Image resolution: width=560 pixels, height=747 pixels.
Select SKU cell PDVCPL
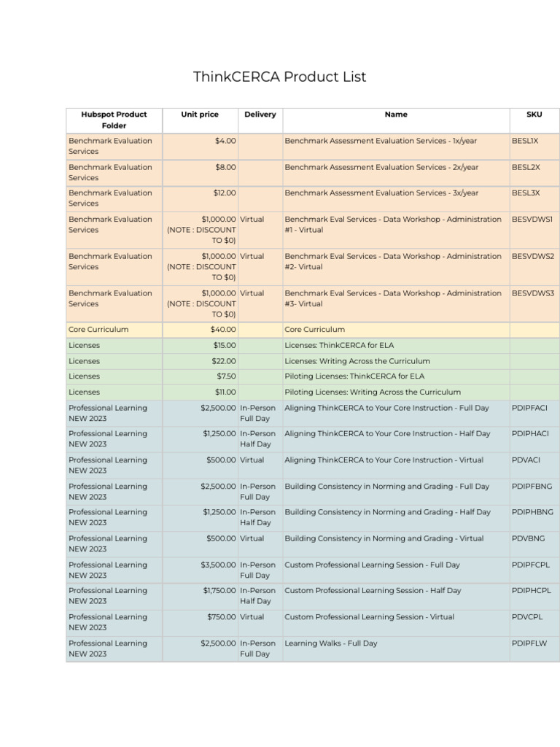coord(534,622)
